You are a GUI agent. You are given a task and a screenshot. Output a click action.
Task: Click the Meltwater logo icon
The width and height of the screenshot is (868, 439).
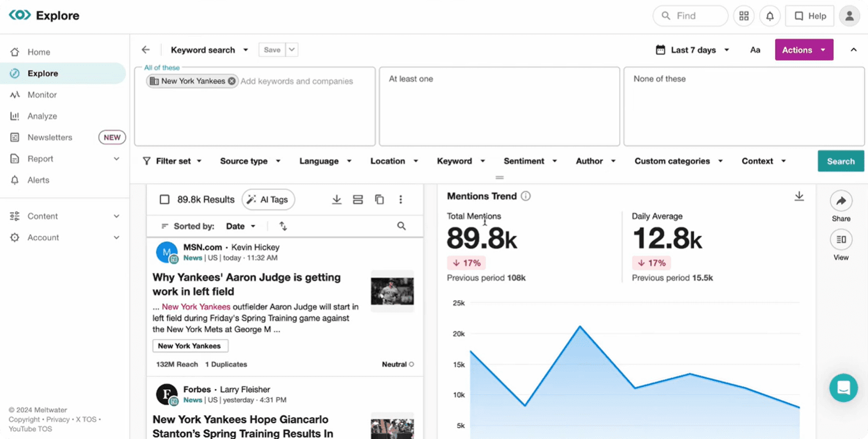coord(20,15)
